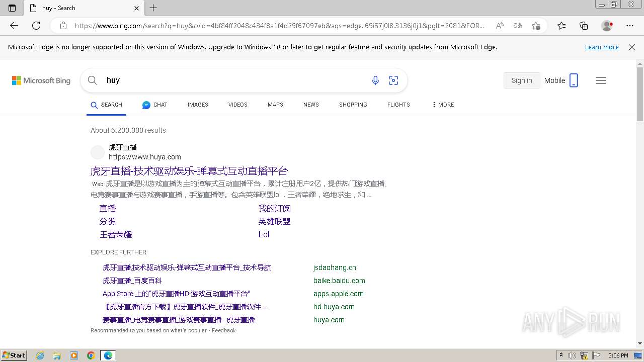View site information lock icon
The width and height of the screenshot is (644, 362).
coord(63,25)
